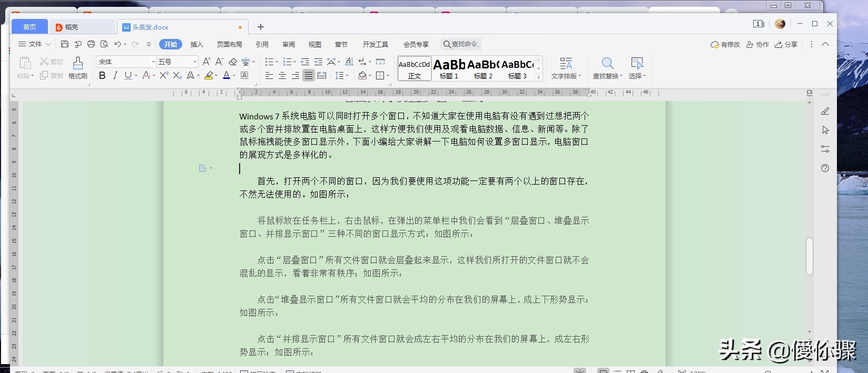
Task: Click the Save icon in quick access bar
Action: [65, 44]
